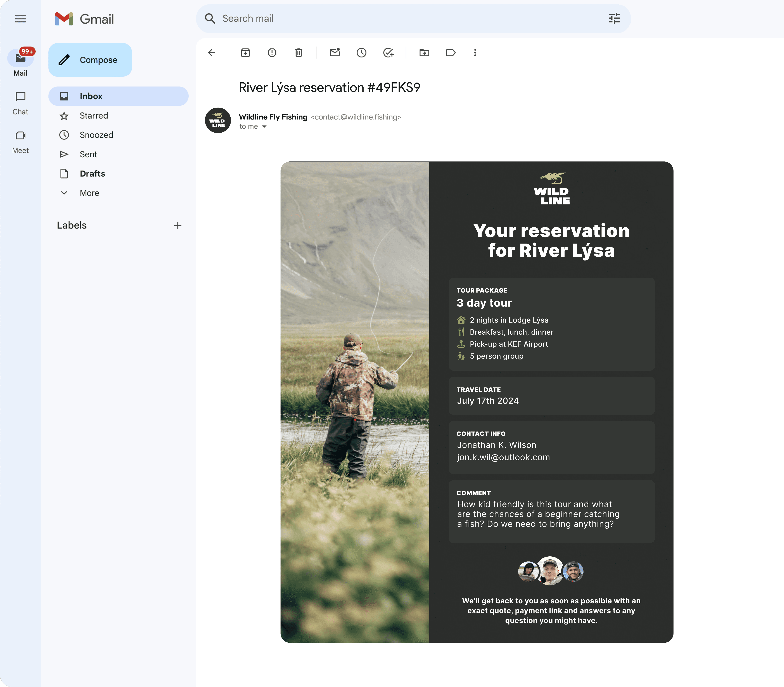Go back to inbox arrow
The width and height of the screenshot is (784, 687).
pos(212,52)
